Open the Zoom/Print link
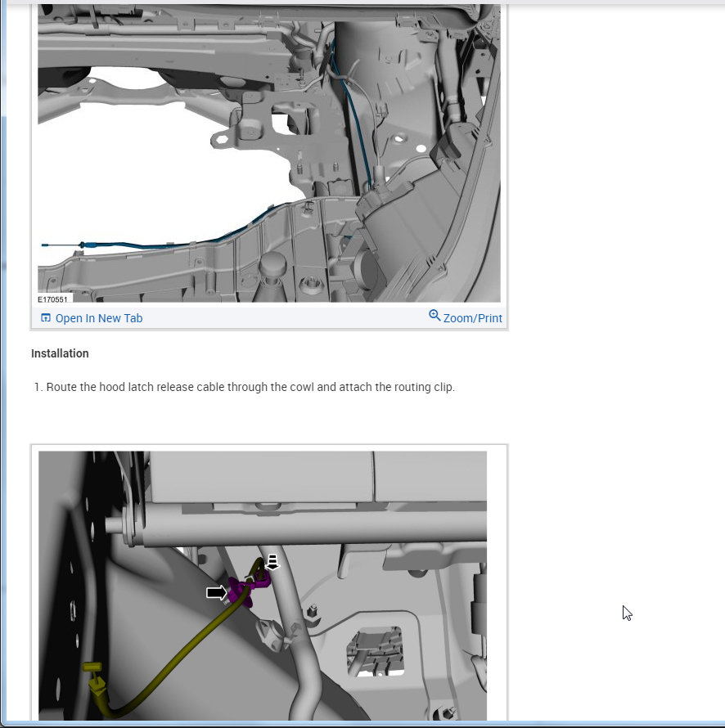Image resolution: width=725 pixels, height=728 pixels. pyautogui.click(x=472, y=318)
